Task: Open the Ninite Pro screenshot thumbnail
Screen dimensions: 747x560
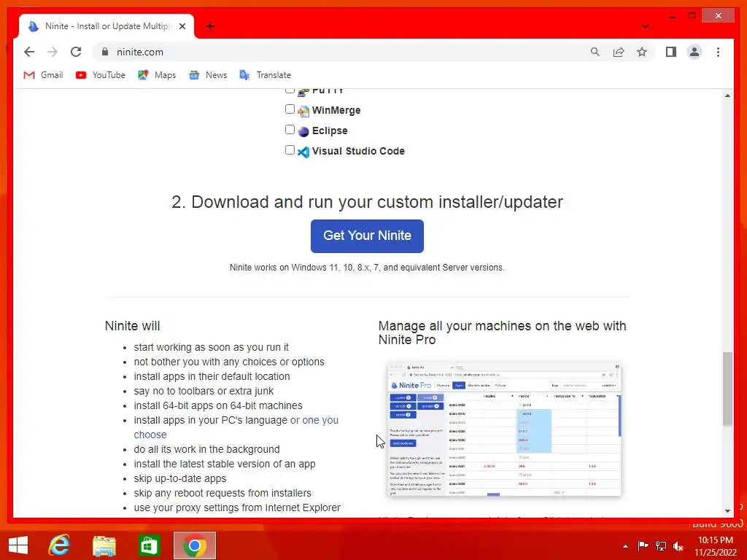Action: tap(504, 429)
